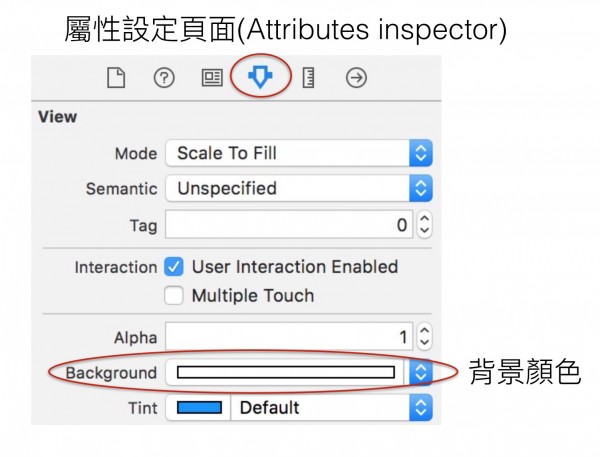Viewport: 600px width, 457px height.
Task: Open the File inspector tab
Action: [x=116, y=78]
